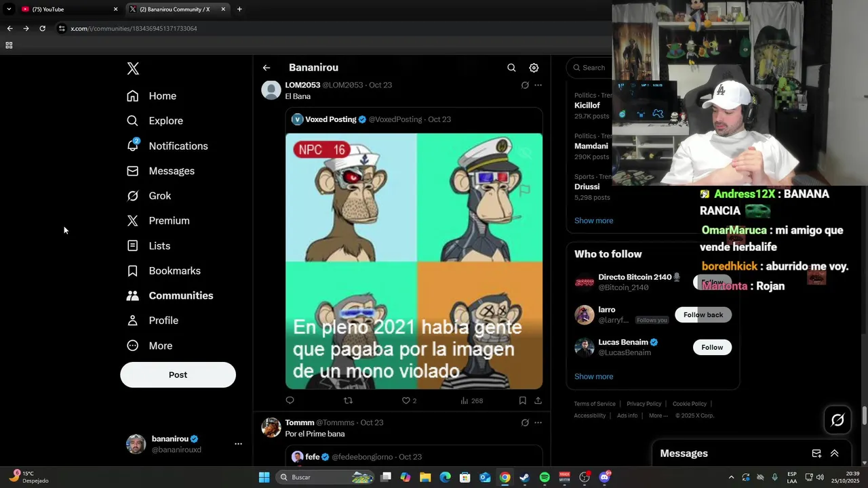The image size is (868, 488).
Task: Click the Post button
Action: point(178,375)
